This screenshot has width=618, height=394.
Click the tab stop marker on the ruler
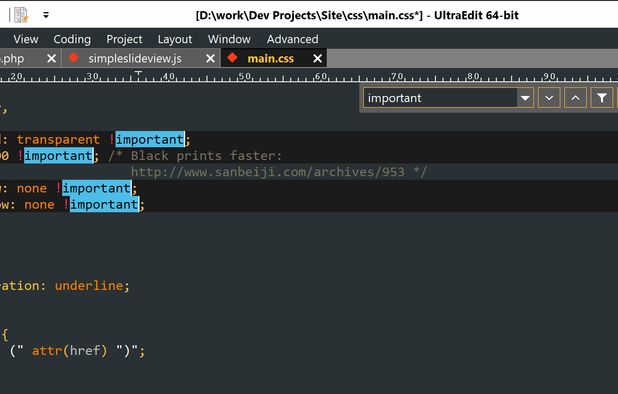pos(138,74)
